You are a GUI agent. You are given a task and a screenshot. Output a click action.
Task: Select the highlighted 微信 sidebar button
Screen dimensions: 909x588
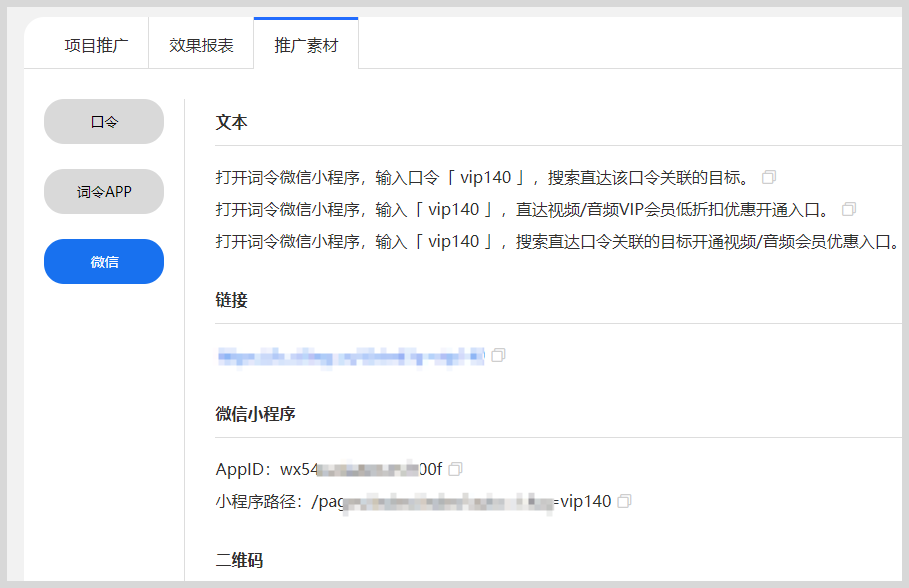(103, 261)
